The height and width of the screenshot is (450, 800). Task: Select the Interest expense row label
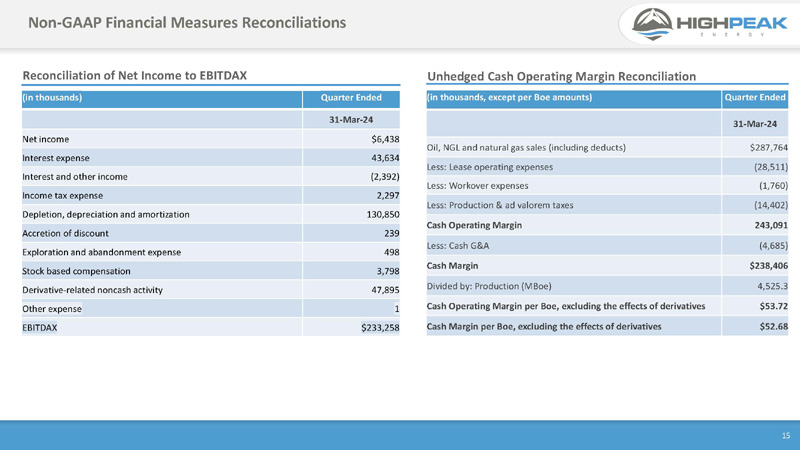(56, 158)
